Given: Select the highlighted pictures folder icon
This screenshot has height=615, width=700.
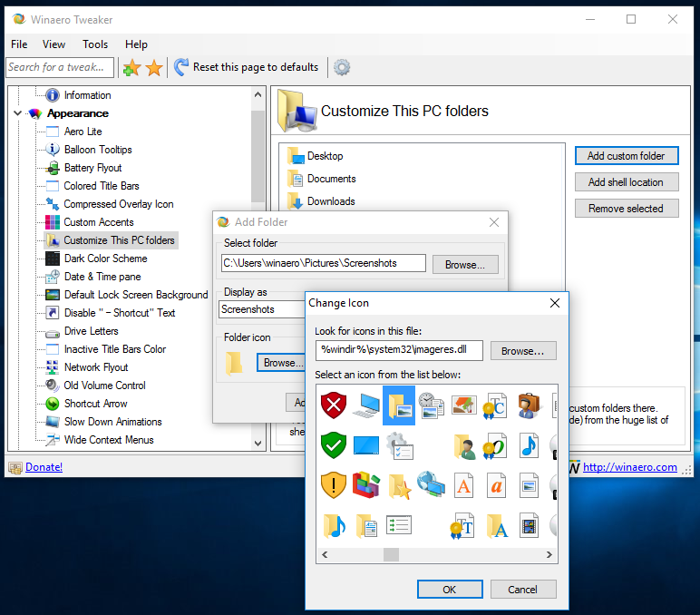Looking at the screenshot, I should (x=399, y=405).
